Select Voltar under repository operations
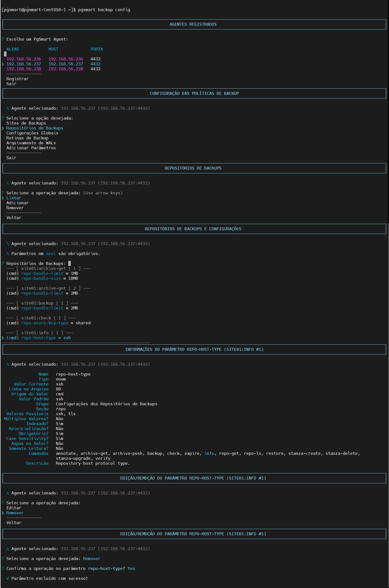Screen dimensions: 389x588 14,218
